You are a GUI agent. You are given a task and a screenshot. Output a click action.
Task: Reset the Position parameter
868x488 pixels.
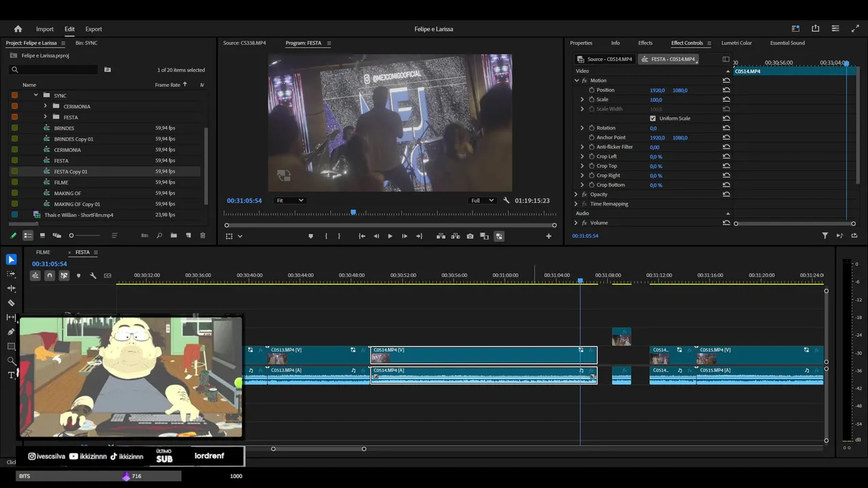[x=726, y=90]
